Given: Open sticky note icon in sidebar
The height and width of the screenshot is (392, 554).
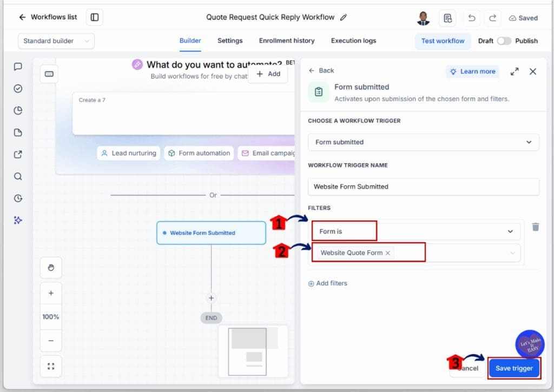Looking at the screenshot, I should click(x=18, y=132).
